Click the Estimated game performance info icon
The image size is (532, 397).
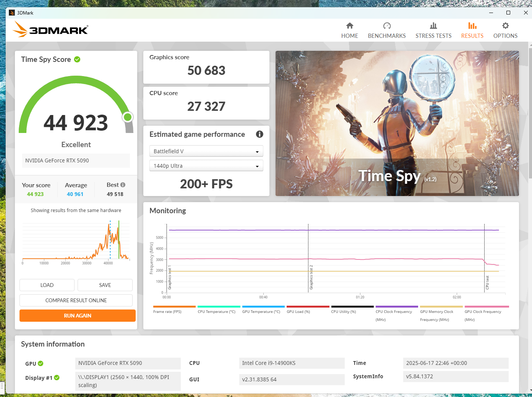pyautogui.click(x=260, y=134)
